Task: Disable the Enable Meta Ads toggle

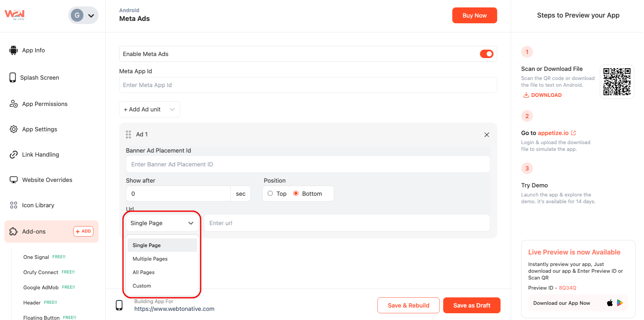Action: pyautogui.click(x=486, y=54)
